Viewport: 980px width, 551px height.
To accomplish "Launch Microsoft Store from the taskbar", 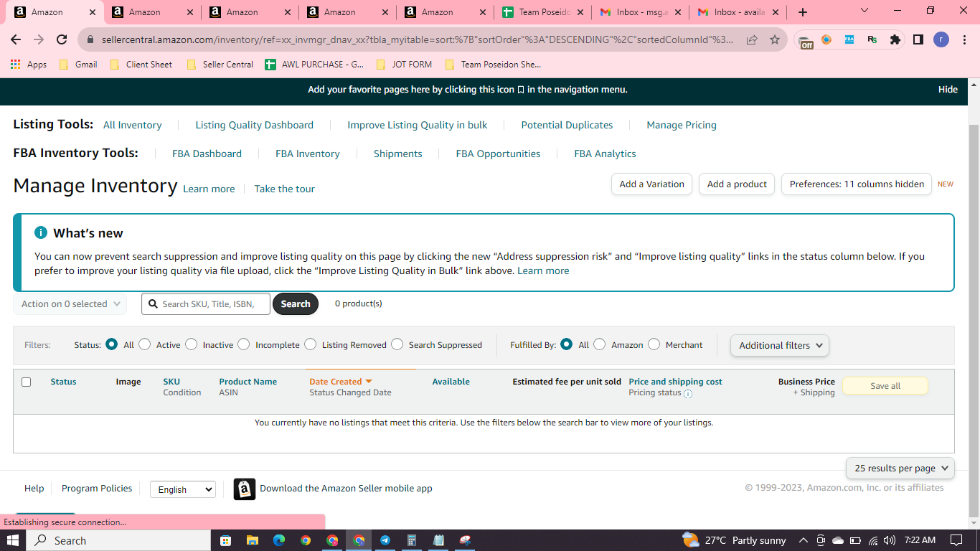I will point(225,540).
